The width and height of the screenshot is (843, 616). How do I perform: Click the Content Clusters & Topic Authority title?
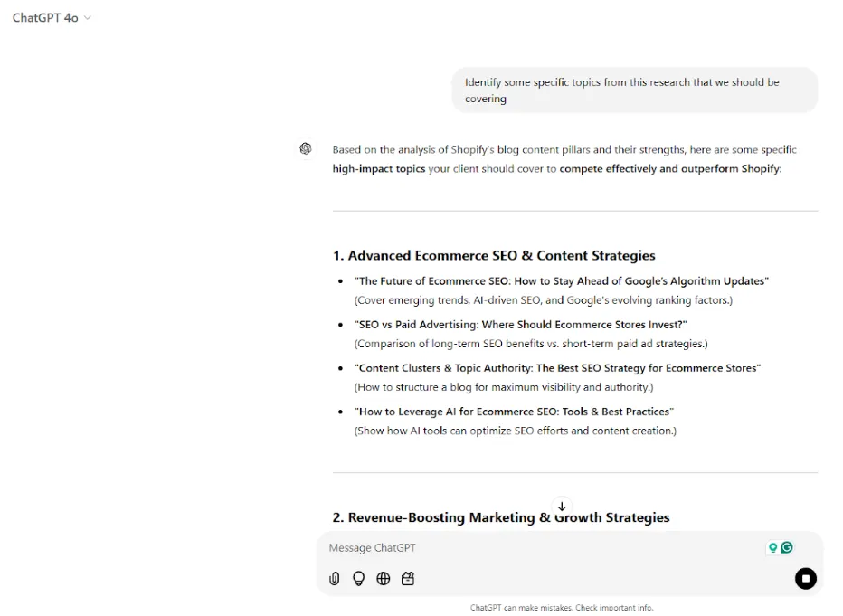click(557, 368)
